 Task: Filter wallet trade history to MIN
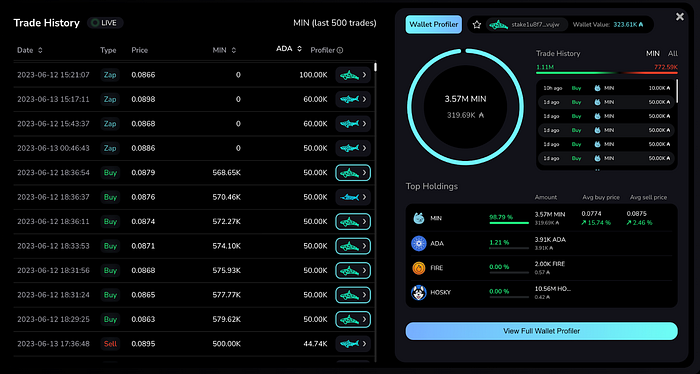(653, 54)
